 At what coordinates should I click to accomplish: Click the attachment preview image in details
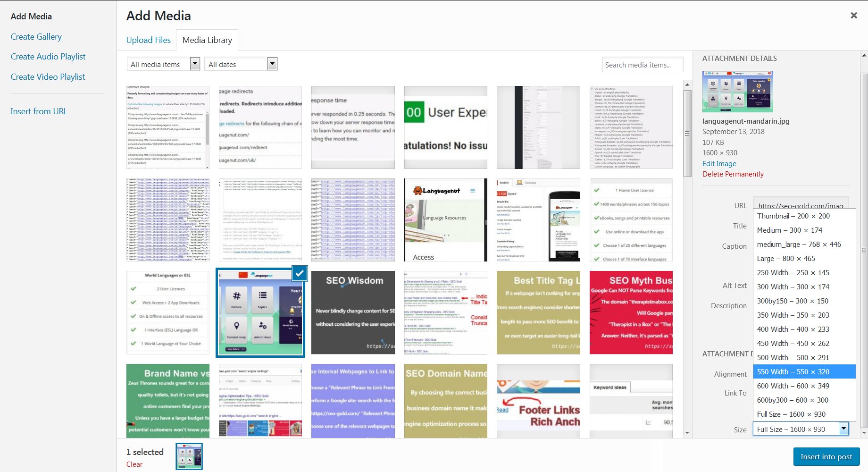tap(738, 92)
